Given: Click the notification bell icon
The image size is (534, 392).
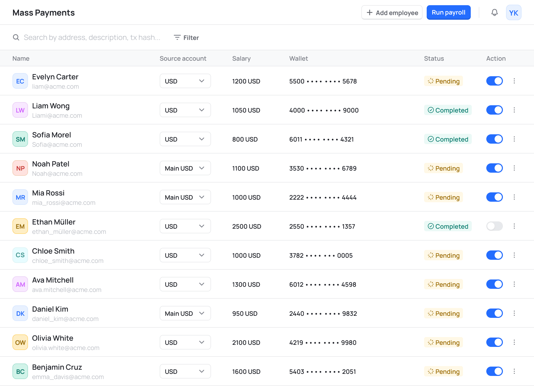Looking at the screenshot, I should tap(494, 12).
